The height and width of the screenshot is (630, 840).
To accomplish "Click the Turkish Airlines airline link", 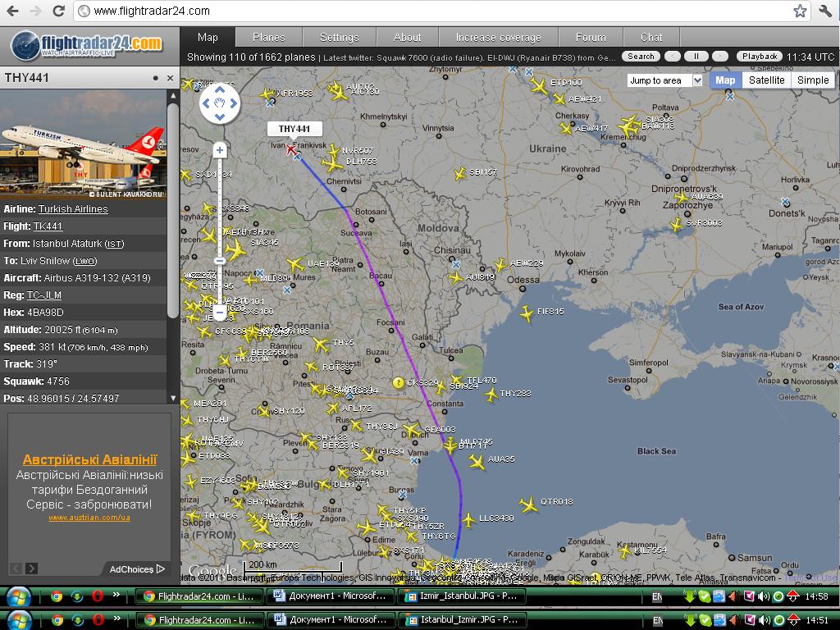I will point(73,209).
